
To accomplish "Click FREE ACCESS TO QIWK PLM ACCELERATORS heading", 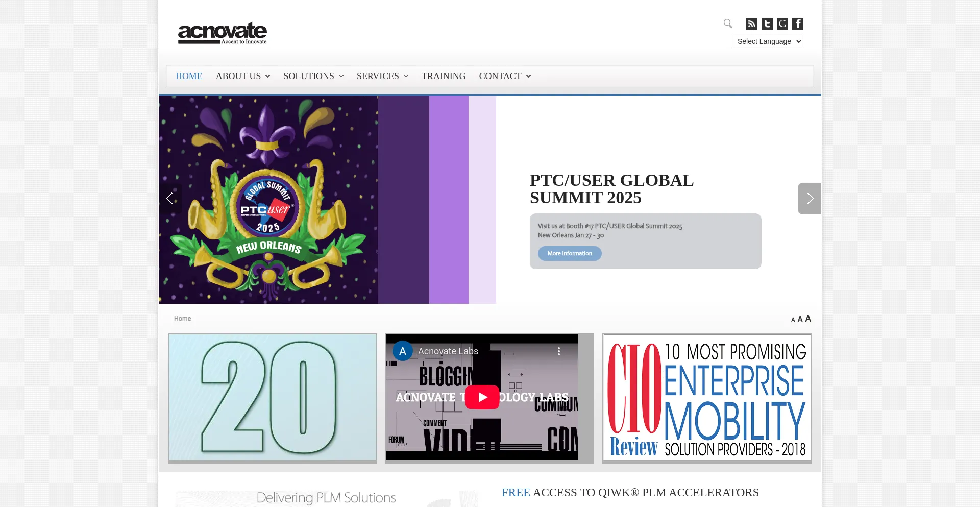I will 630,492.
